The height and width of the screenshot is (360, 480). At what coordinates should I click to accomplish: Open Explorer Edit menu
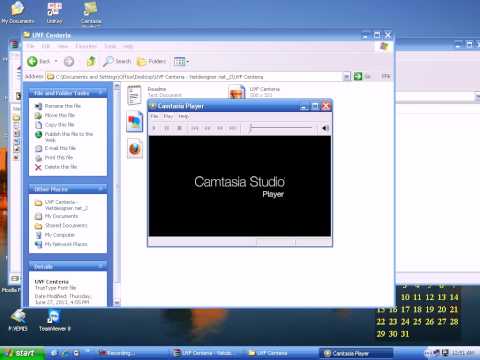point(46,46)
